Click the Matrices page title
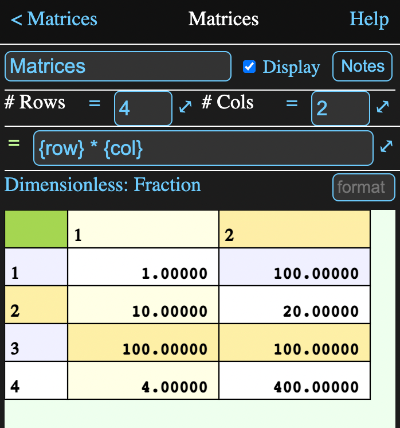 click(x=224, y=19)
